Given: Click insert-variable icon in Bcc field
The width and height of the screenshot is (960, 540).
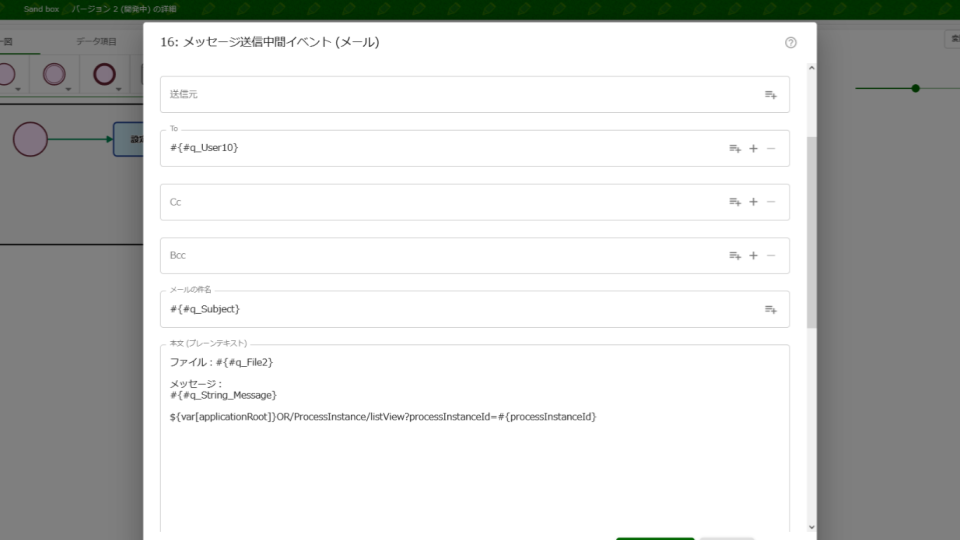Looking at the screenshot, I should (735, 256).
